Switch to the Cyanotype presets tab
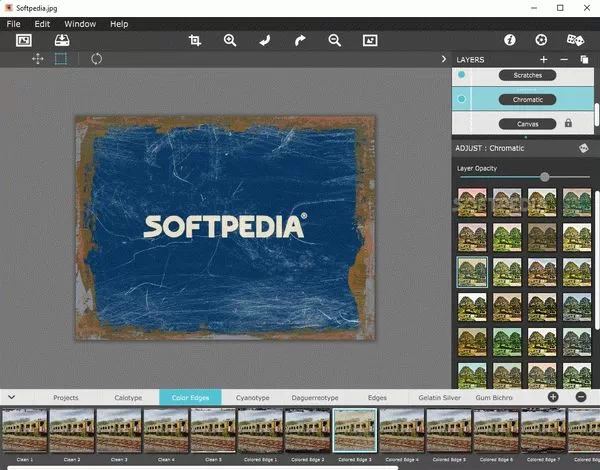The image size is (600, 470). (252, 397)
